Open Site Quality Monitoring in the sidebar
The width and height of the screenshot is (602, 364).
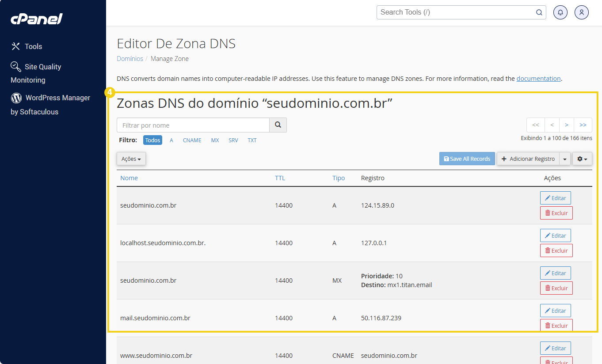(36, 73)
